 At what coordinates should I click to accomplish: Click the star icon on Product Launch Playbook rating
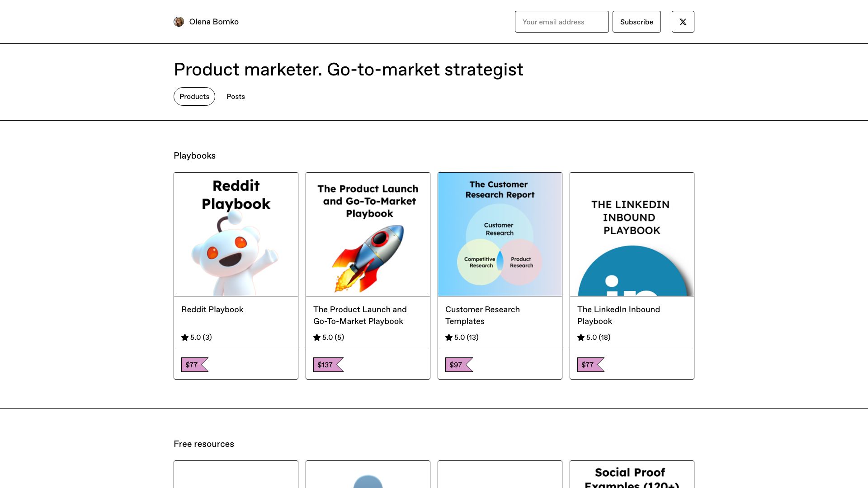(x=317, y=338)
